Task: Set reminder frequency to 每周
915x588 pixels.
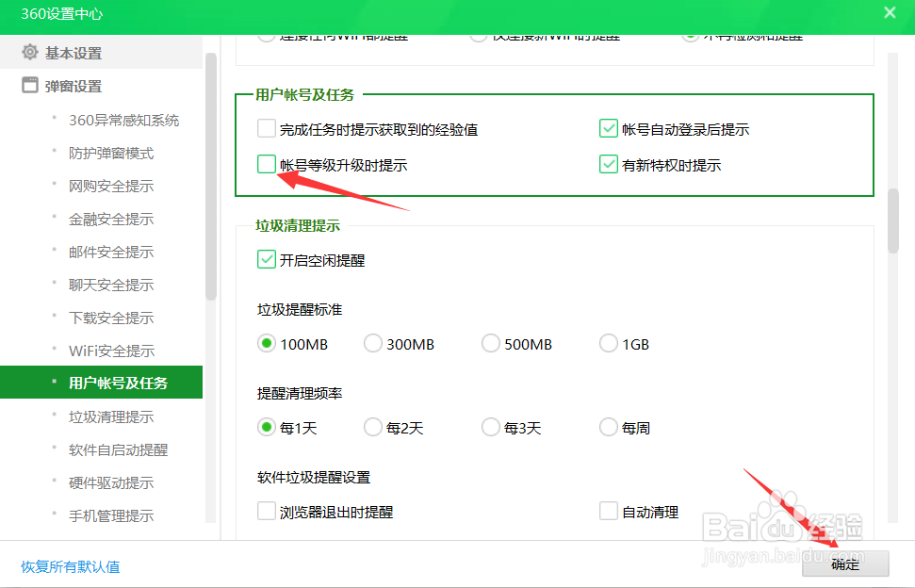Action: [608, 428]
